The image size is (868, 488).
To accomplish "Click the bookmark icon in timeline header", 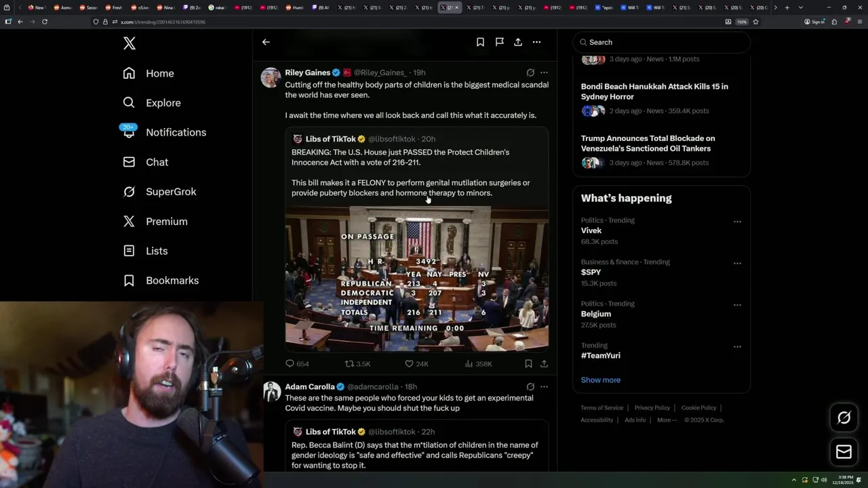I will (480, 42).
